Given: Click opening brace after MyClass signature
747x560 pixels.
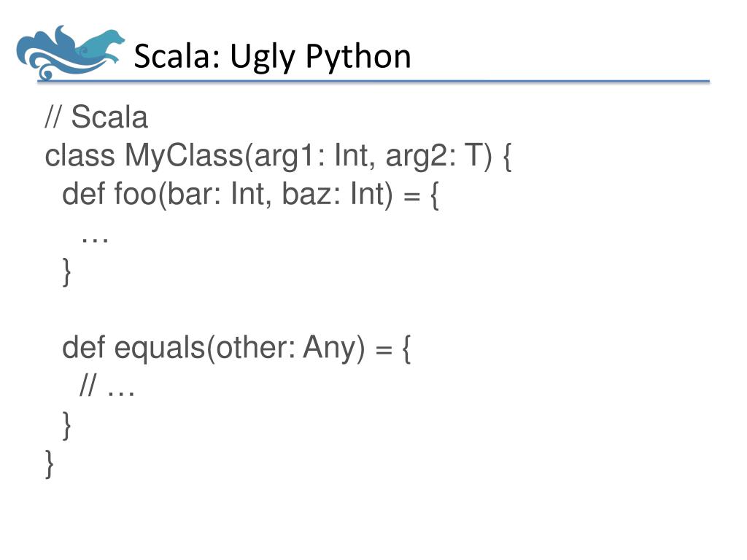Looking at the screenshot, I should 507,157.
